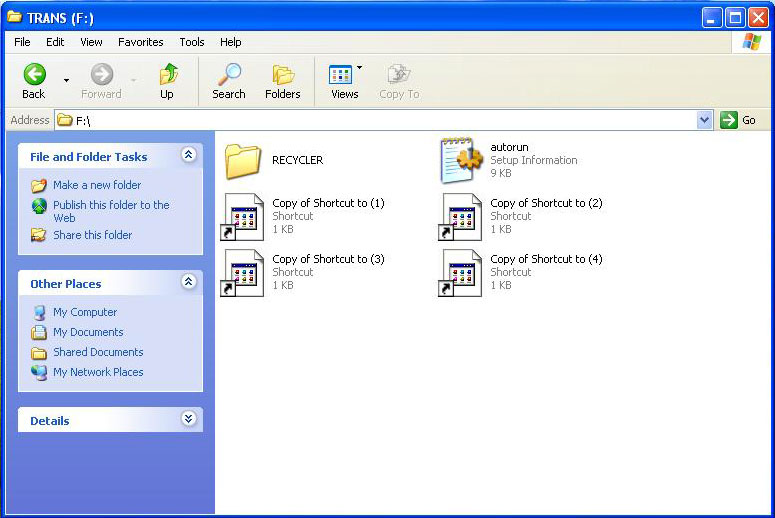775x518 pixels.
Task: Click the Make a new folder icon
Action: [x=39, y=185]
